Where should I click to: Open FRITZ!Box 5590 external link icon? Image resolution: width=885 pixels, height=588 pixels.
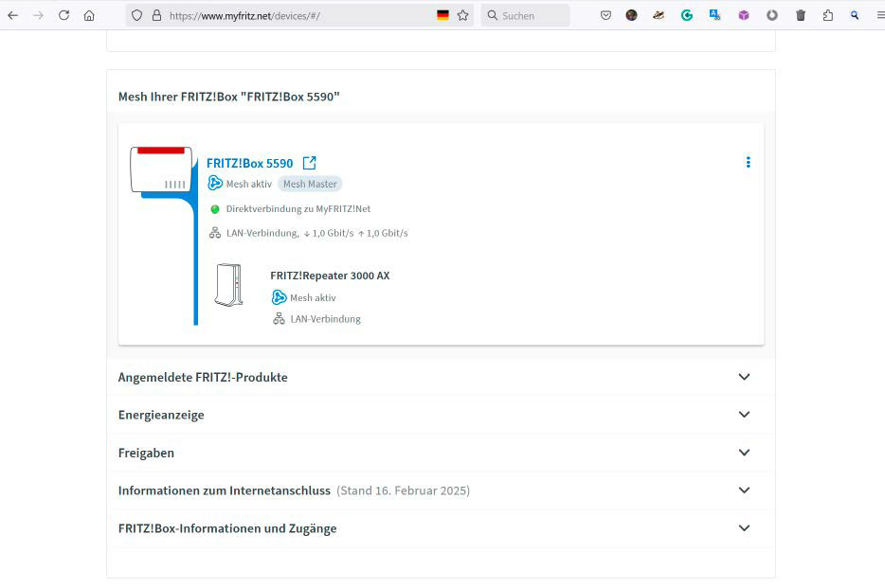309,163
